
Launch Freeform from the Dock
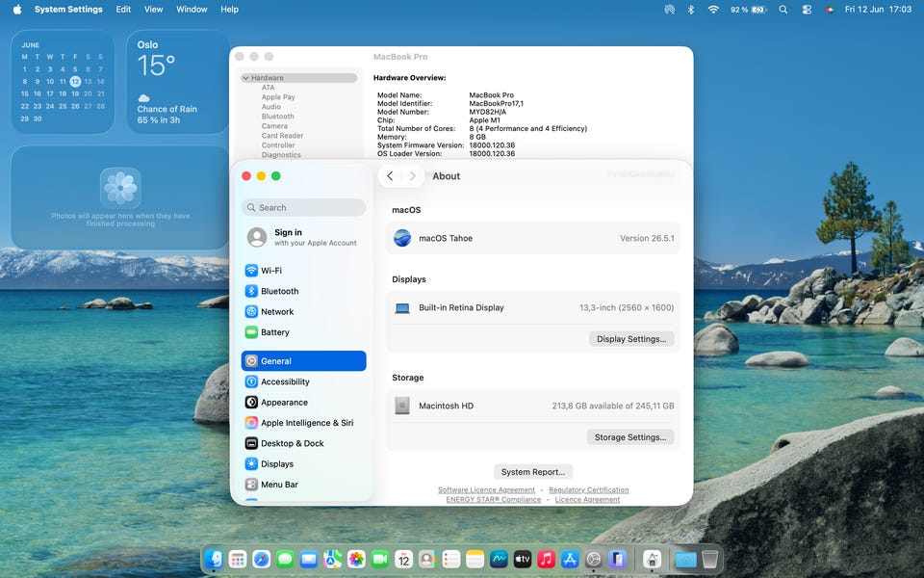(x=500, y=559)
